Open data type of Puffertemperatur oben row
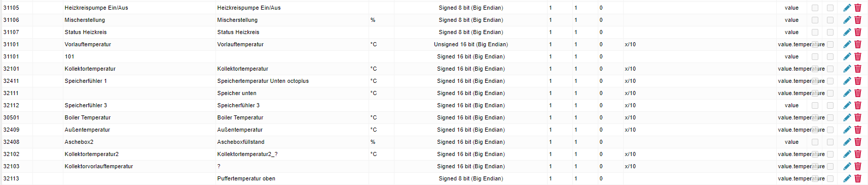This screenshot has width=868, height=185. pos(471,178)
